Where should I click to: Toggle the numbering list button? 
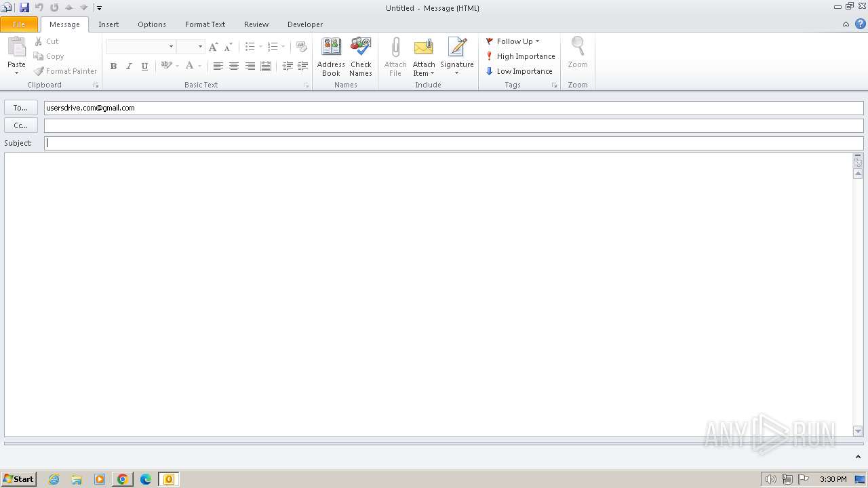(x=273, y=47)
